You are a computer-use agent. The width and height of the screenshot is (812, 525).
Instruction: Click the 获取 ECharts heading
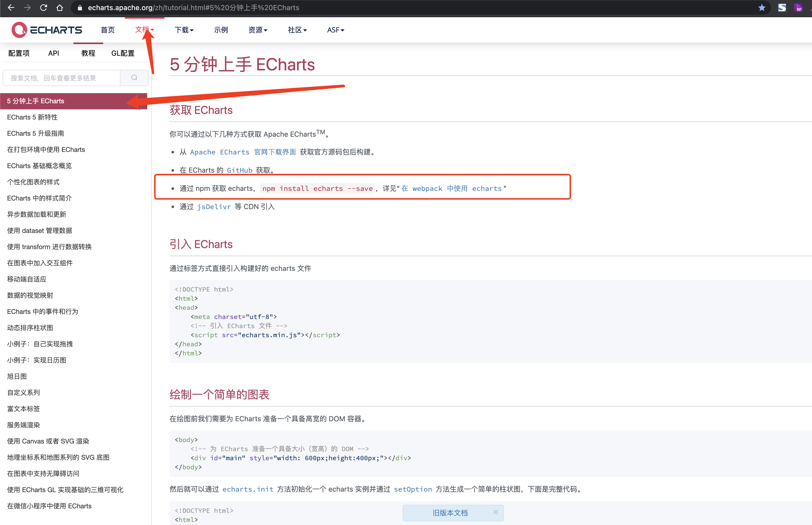tap(201, 110)
